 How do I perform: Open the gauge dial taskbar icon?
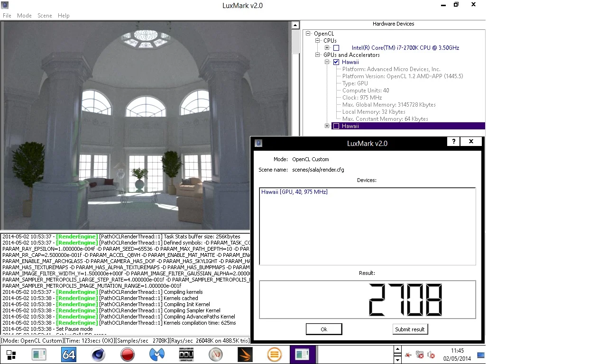tap(215, 355)
